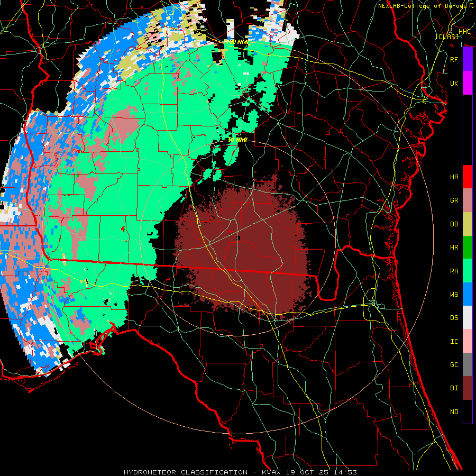Image resolution: width=476 pixels, height=476 pixels.
Task: Click the brown biological echo blob on radar
Action: click(243, 249)
